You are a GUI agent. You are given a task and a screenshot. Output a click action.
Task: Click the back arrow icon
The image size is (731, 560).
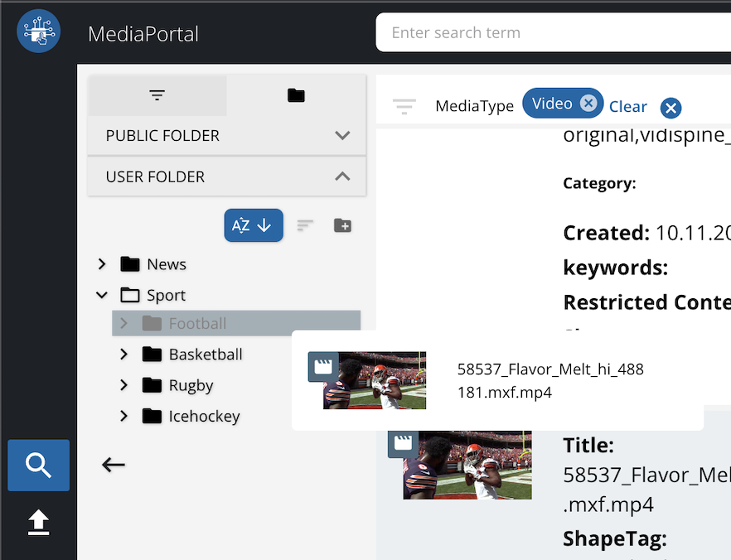(114, 465)
